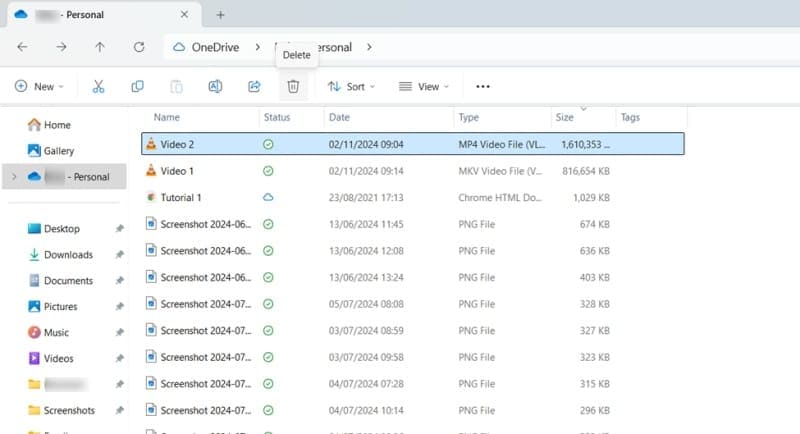This screenshot has width=800, height=434.
Task: Select Personal OneDrive in sidebar
Action: 64,177
